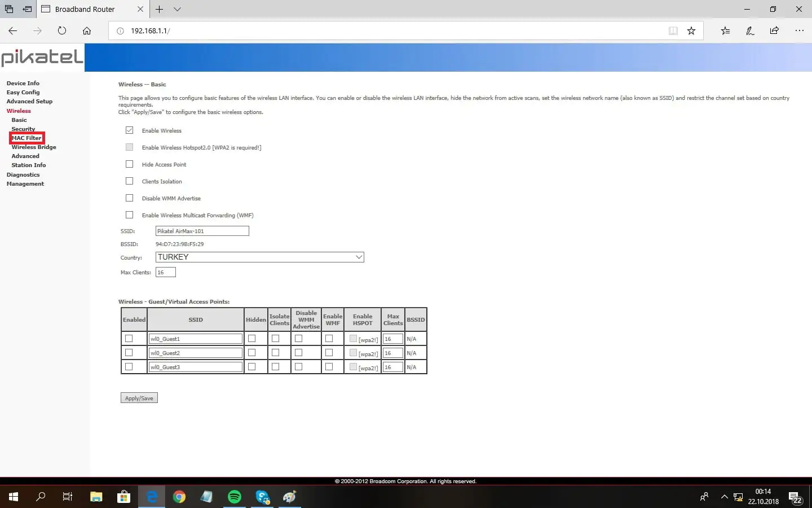The image size is (812, 508).
Task: Open Wireless Bridge settings
Action: [x=34, y=147]
